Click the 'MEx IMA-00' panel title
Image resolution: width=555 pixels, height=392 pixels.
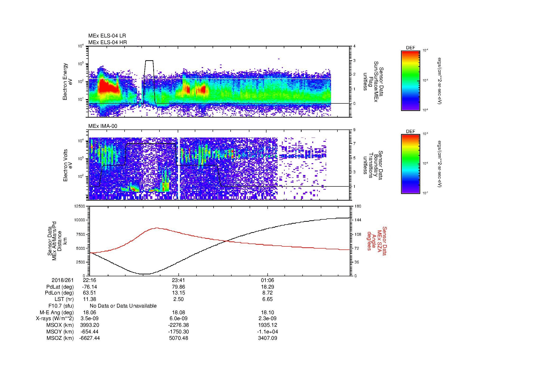[103, 126]
